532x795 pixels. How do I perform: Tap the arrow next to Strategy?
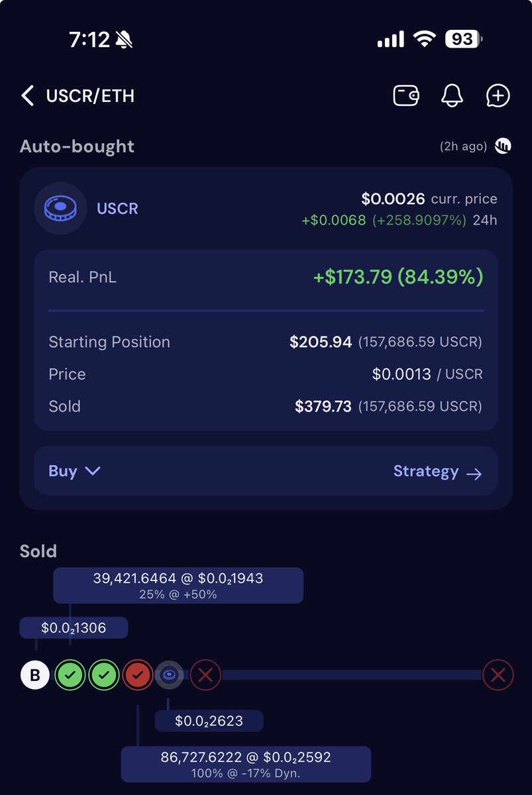tap(474, 472)
